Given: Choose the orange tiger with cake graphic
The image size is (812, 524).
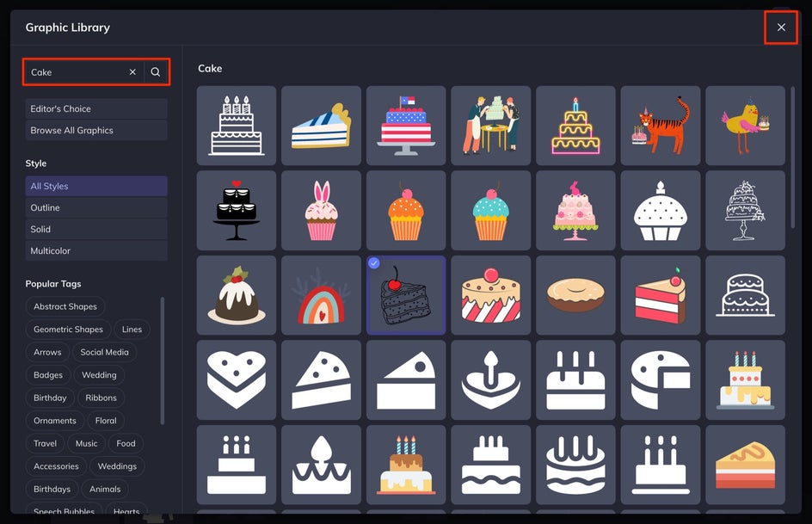Looking at the screenshot, I should 661,126.
